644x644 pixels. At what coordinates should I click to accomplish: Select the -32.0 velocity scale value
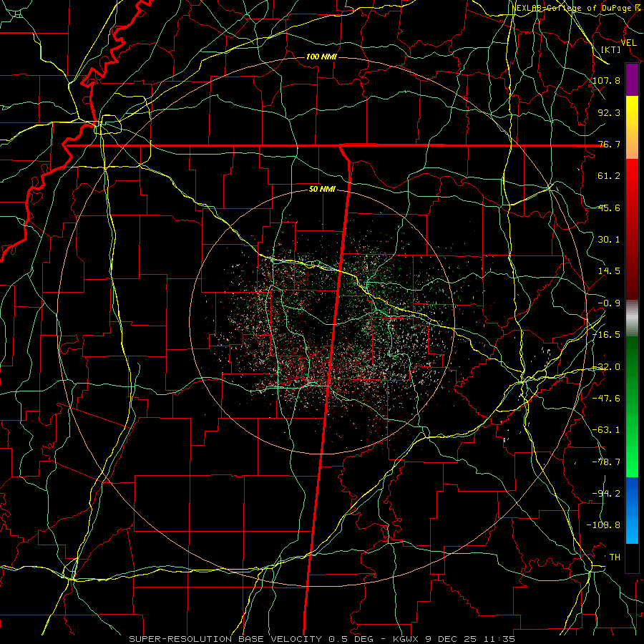(x=607, y=367)
